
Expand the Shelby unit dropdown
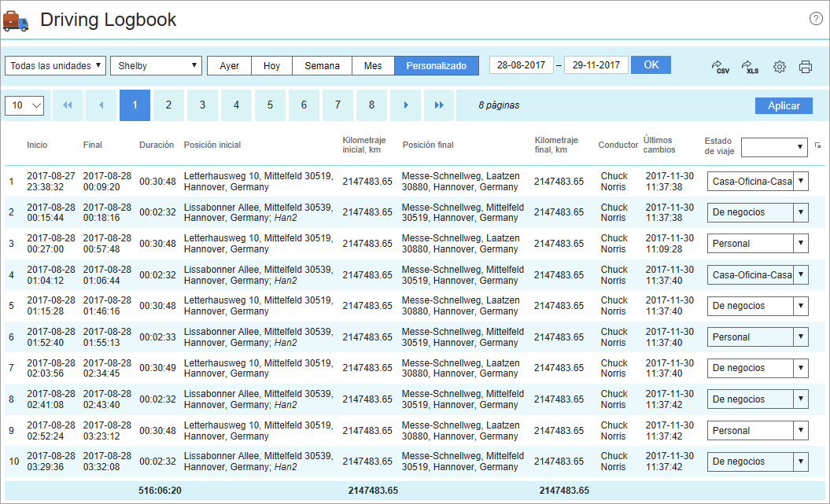click(x=157, y=66)
